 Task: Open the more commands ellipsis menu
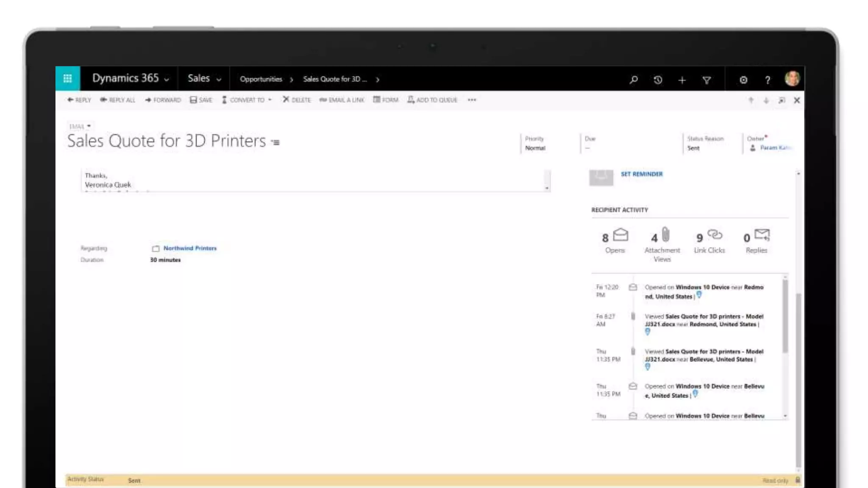[472, 100]
